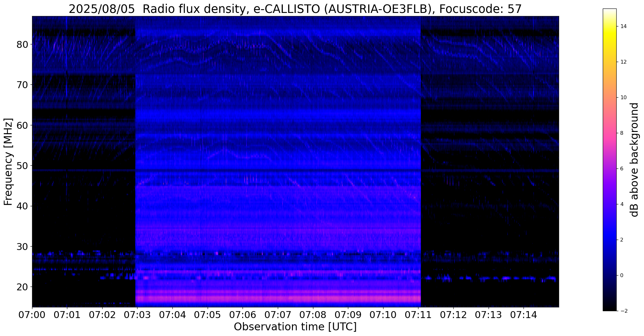Click the 70 MHz frequency tick label
This screenshot has height=336, width=644.
point(22,85)
